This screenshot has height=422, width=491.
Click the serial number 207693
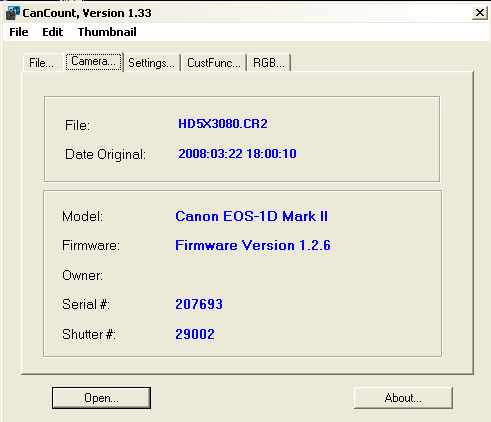point(199,304)
